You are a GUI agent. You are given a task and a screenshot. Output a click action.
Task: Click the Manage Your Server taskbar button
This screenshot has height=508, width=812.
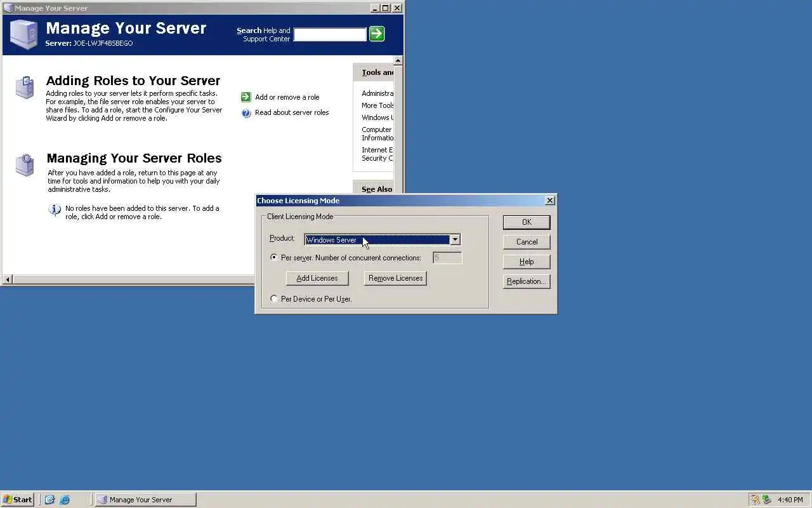pos(145,500)
